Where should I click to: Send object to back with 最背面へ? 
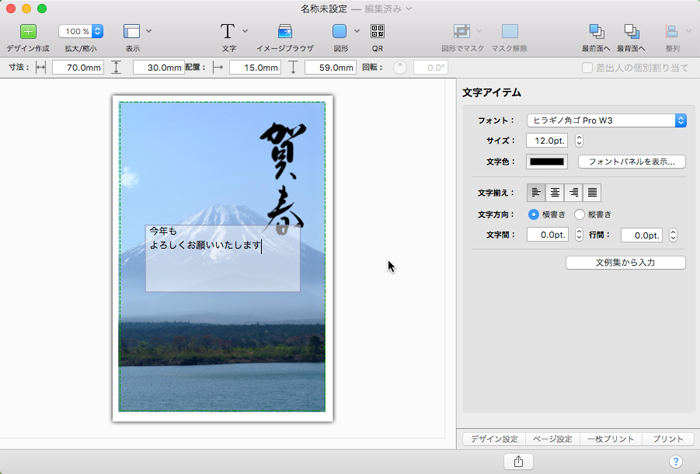[631, 31]
